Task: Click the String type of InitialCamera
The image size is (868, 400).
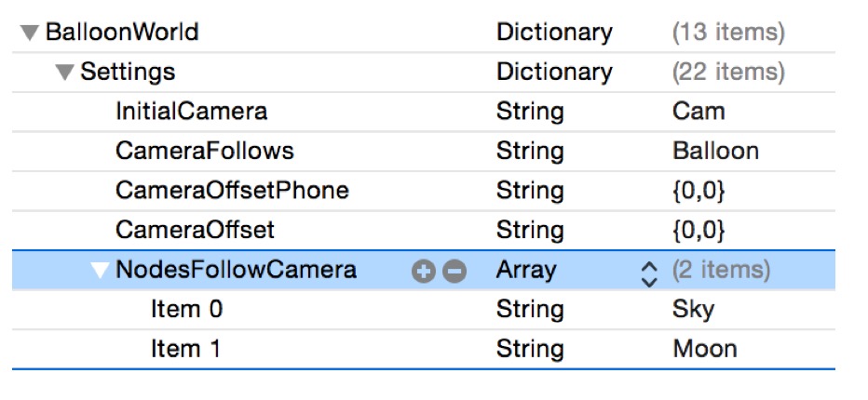Action: (530, 112)
